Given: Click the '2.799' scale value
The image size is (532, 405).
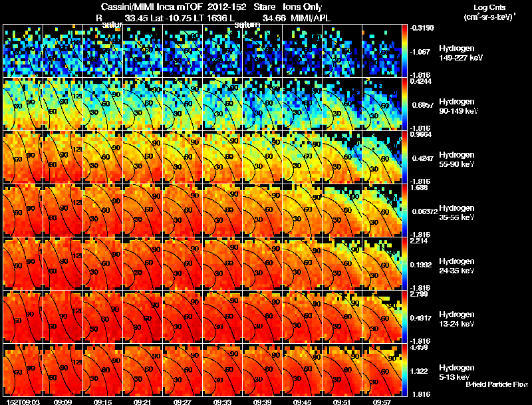Looking at the screenshot, I should [x=419, y=294].
